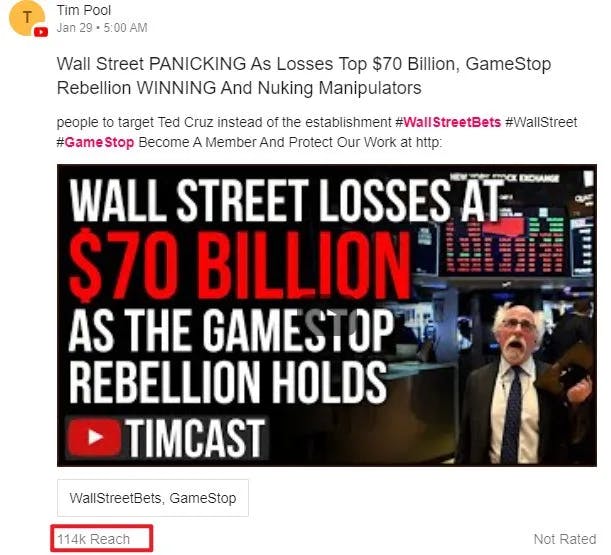
Task: Click the REBELLION HOLDS thumbnail text
Action: [228, 384]
